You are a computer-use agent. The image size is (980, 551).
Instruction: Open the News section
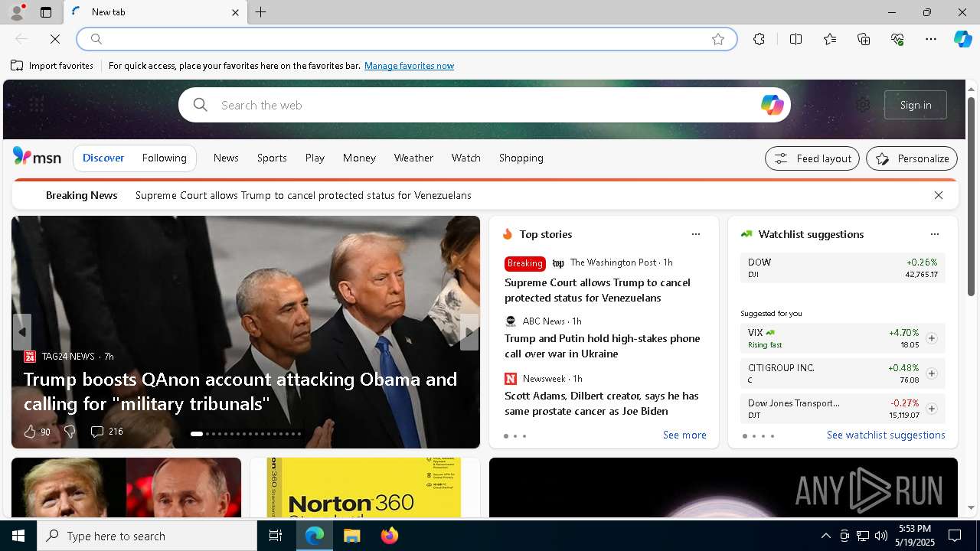pyautogui.click(x=226, y=158)
